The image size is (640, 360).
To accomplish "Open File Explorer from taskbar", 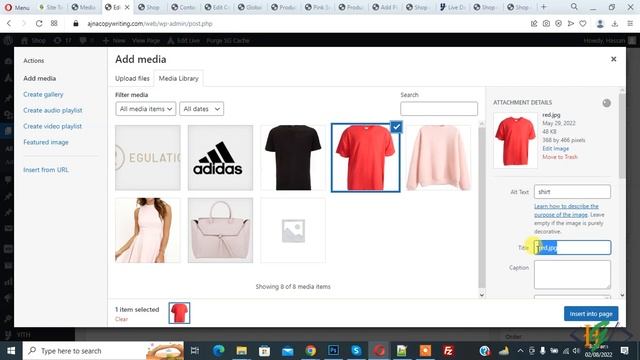I will pos(242,351).
